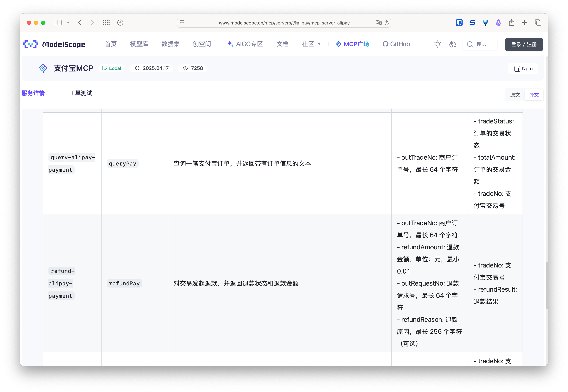Open the Bitwarden extension icon
The width and height of the screenshot is (568, 392).
pos(459,23)
